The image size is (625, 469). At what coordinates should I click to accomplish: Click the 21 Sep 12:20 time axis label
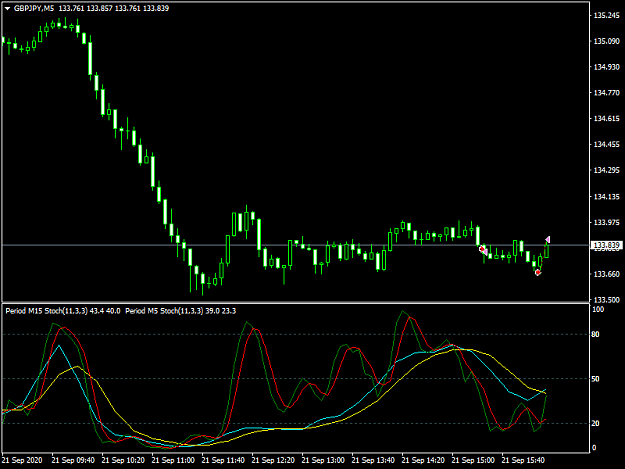click(x=273, y=460)
